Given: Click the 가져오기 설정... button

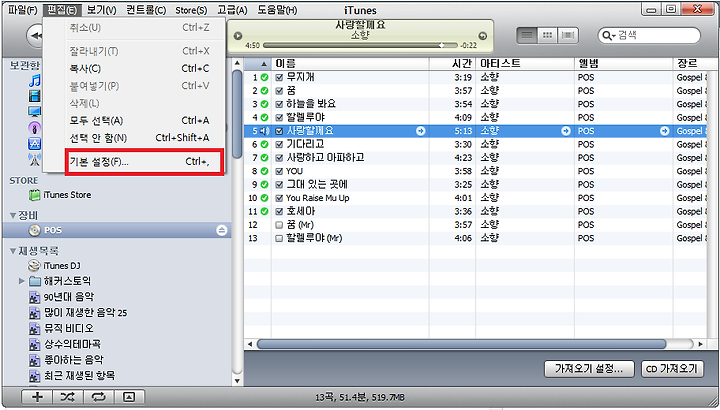Looking at the screenshot, I should tap(589, 369).
